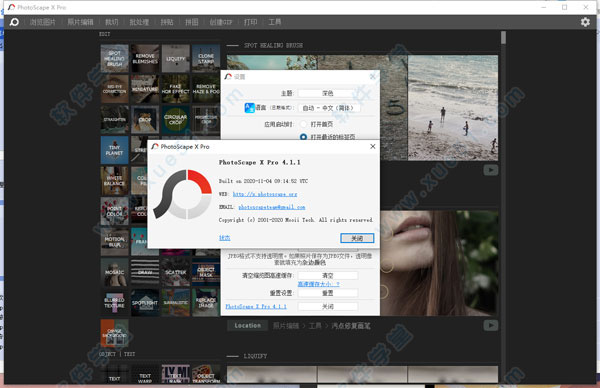The image size is (600, 388).
Task: Select the Liquify tool tile
Action: click(x=176, y=59)
